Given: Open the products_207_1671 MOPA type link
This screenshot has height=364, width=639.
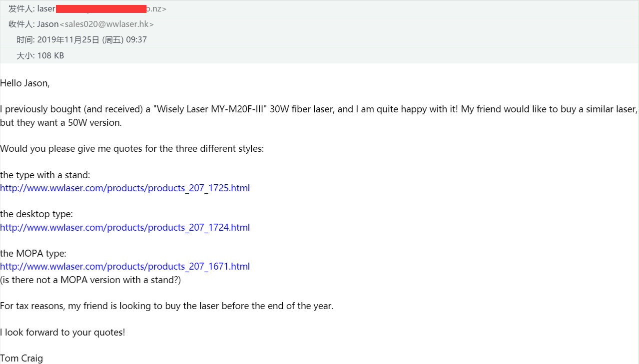Looking at the screenshot, I should [x=125, y=266].
